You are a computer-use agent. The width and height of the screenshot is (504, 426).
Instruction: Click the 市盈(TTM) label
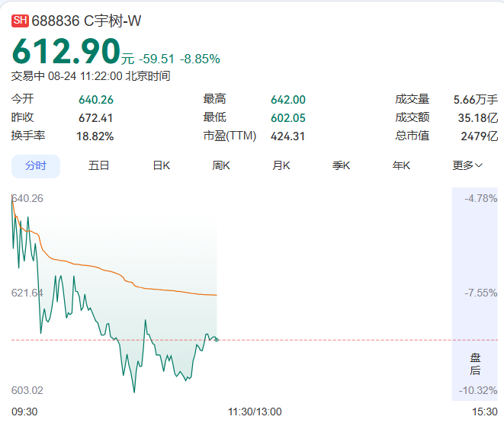pos(230,136)
